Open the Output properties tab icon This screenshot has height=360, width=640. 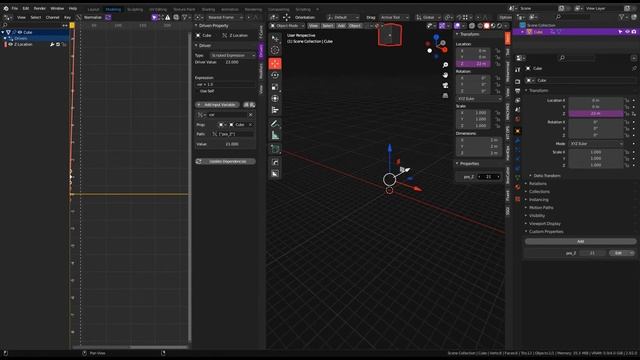click(x=518, y=91)
